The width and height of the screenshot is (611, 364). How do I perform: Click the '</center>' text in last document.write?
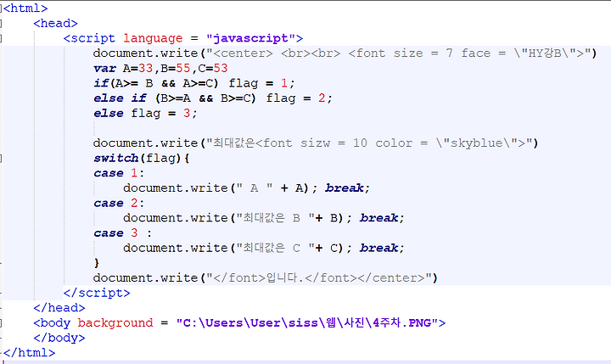coord(391,277)
